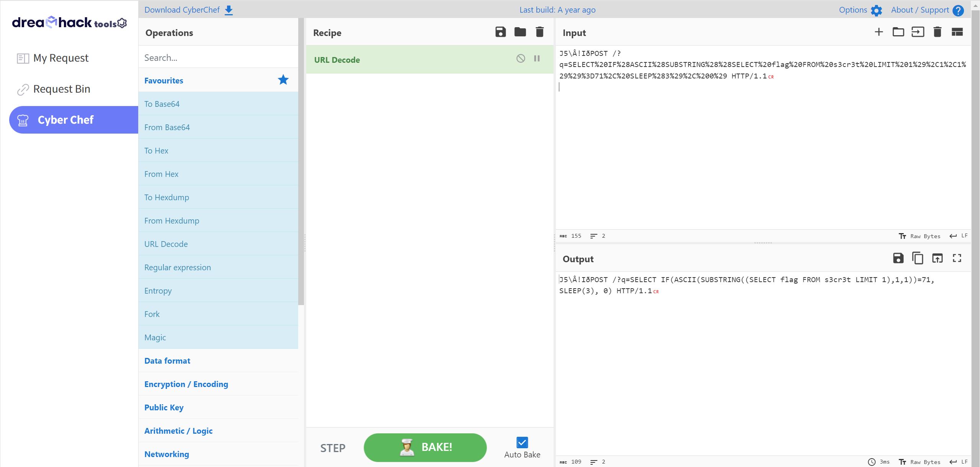Expand the Data format category
The image size is (980, 467).
(167, 361)
